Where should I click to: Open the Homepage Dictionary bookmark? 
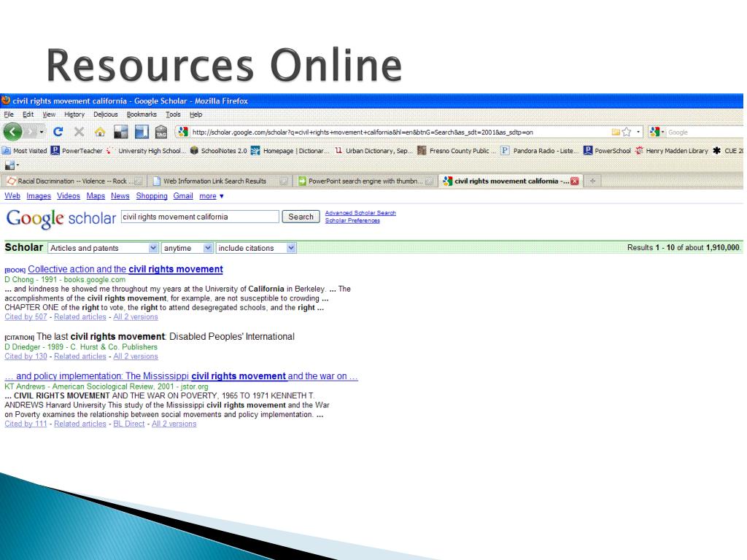290,150
